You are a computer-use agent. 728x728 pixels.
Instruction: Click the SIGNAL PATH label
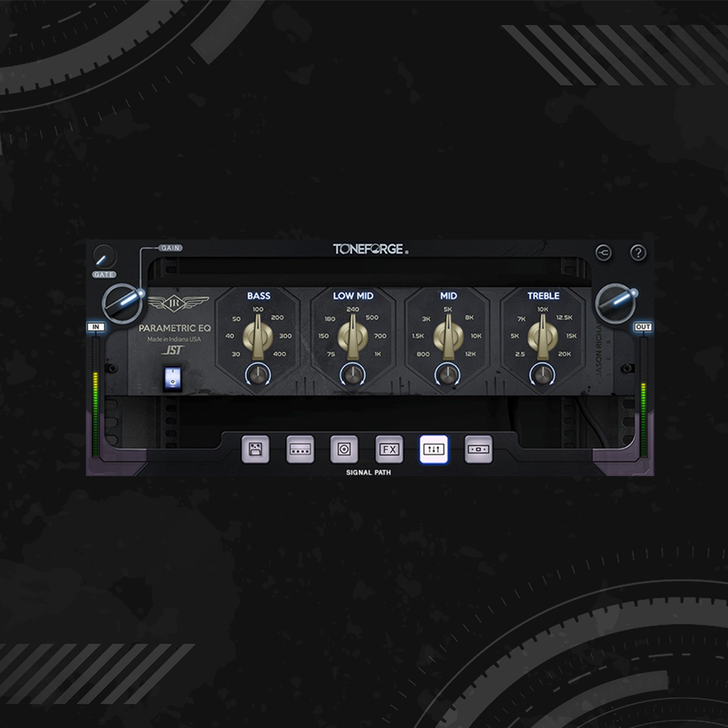368,472
